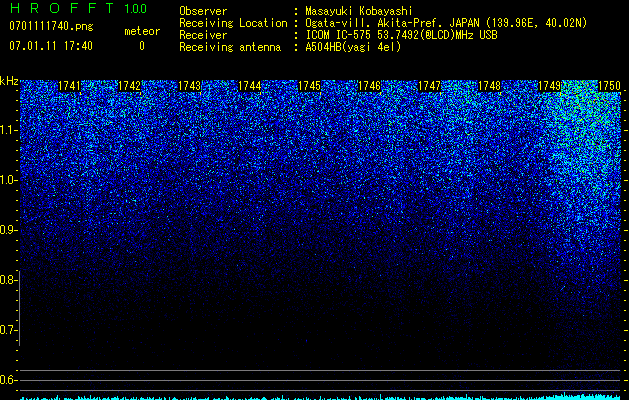Screen dimensions: 629x400
Task: Click the 0.9 kHz axis label
Action: [x=9, y=230]
